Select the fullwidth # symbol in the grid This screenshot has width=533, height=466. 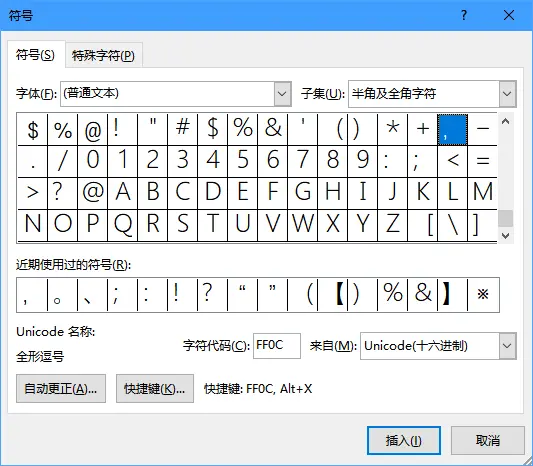coord(183,130)
